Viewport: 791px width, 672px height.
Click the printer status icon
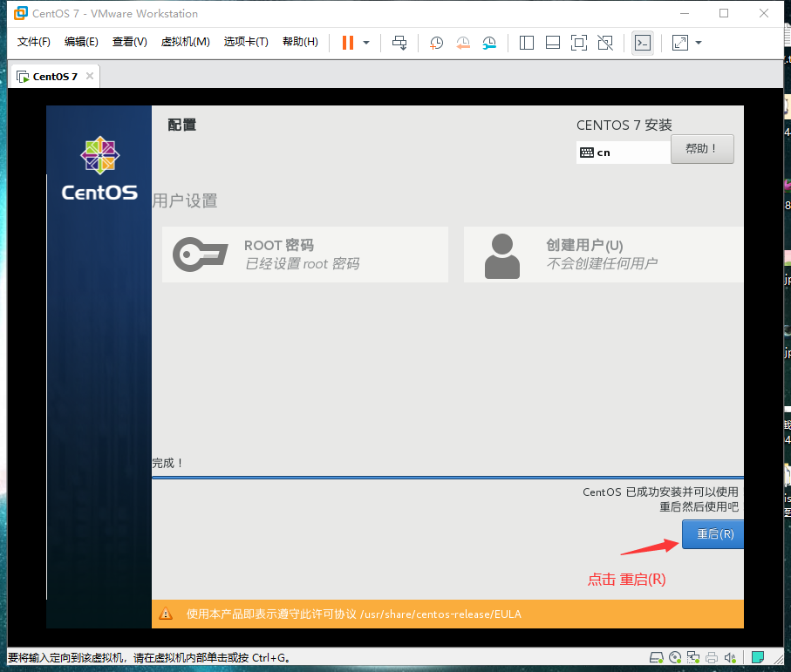coord(712,657)
